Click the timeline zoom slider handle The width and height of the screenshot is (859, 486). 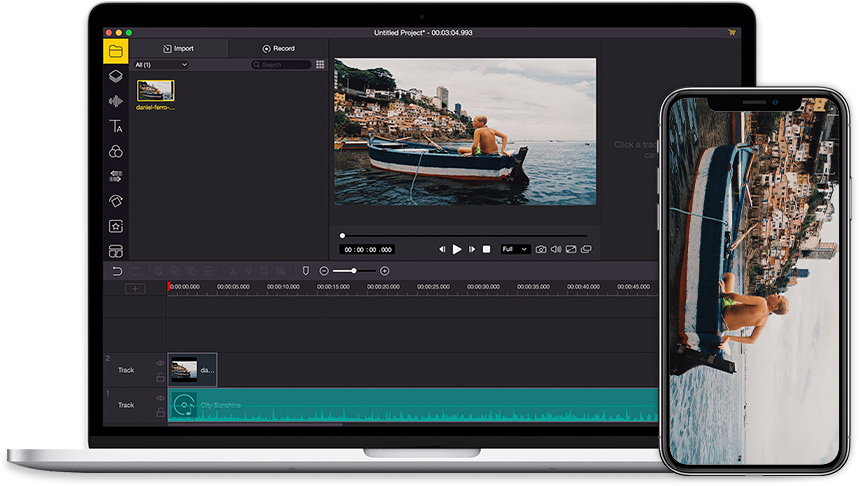coord(354,271)
